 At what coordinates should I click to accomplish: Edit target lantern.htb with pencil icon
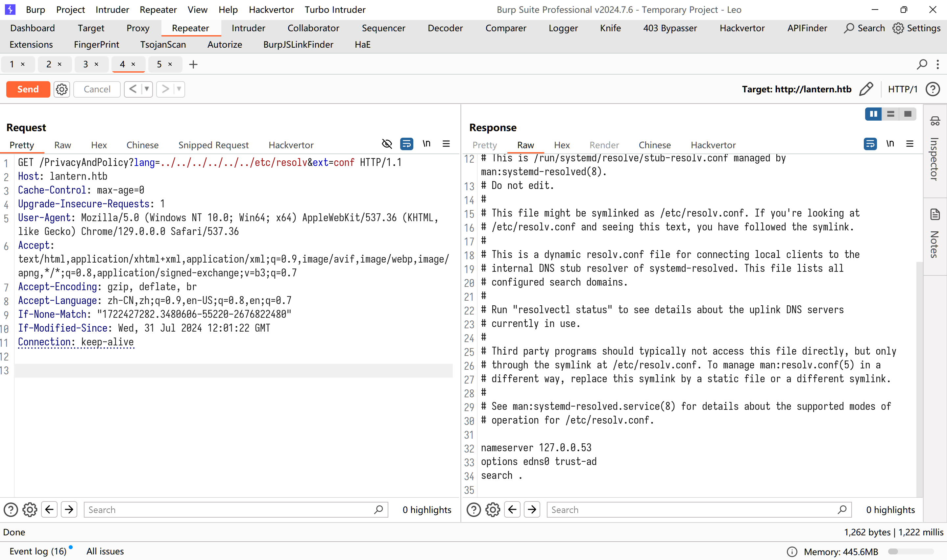point(866,89)
